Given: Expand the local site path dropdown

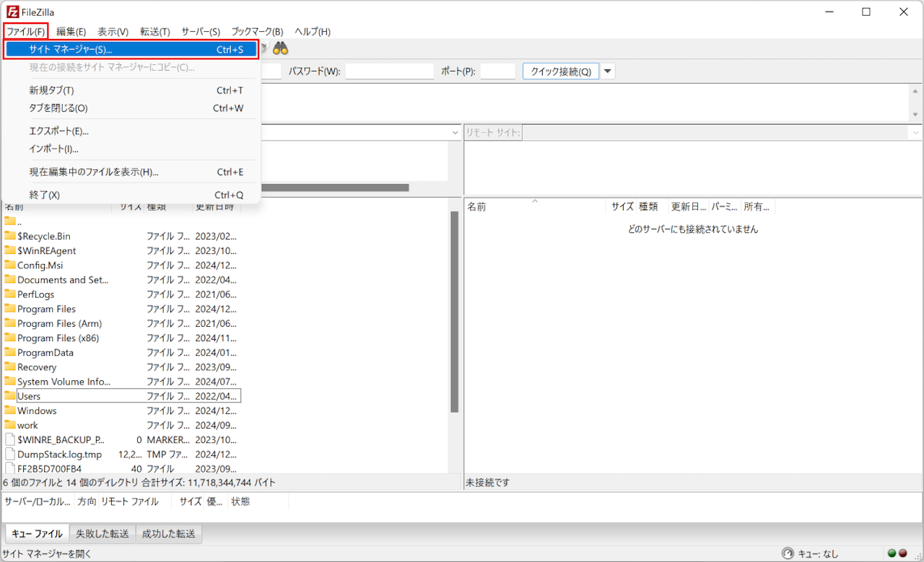Looking at the screenshot, I should pyautogui.click(x=456, y=133).
